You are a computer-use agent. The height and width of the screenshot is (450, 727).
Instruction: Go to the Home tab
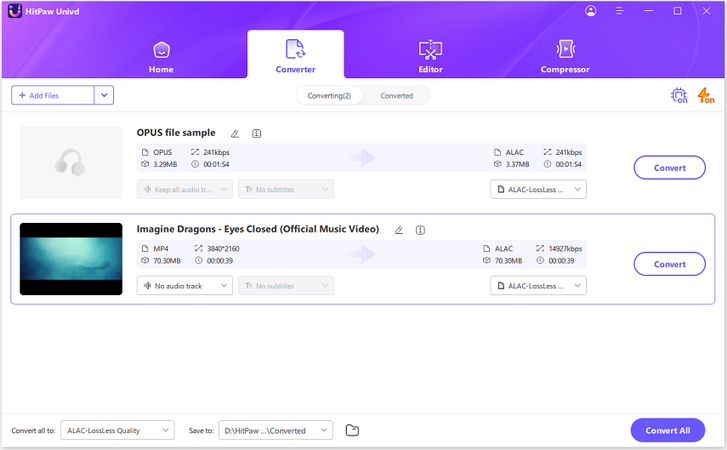[x=161, y=57]
